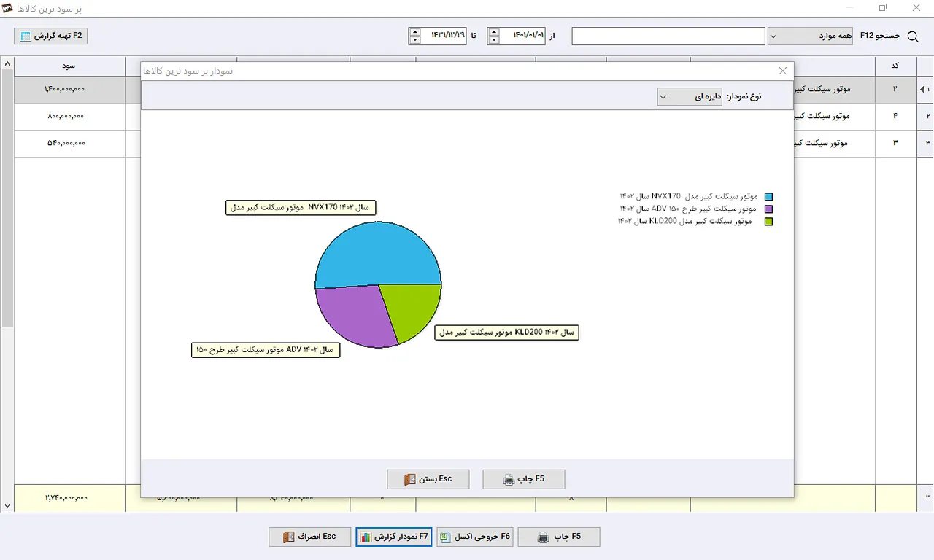
Task: Click the table scrollbar down arrow
Action: pyautogui.click(x=7, y=505)
